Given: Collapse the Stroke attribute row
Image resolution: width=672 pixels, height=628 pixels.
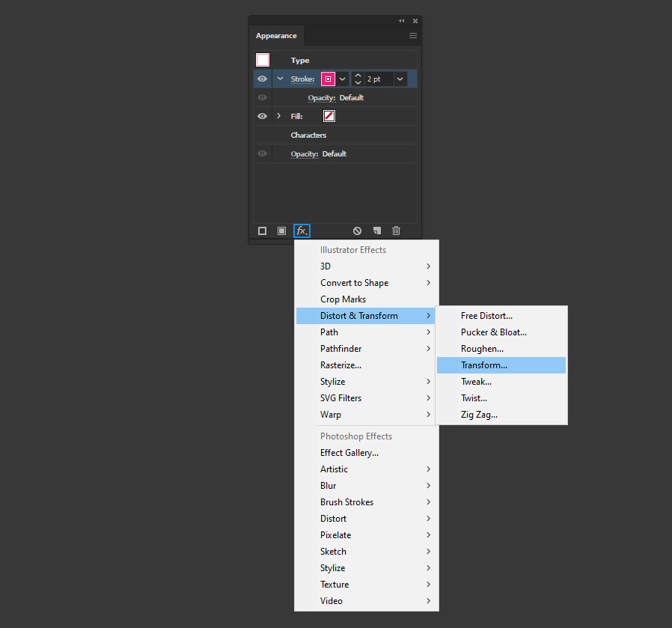Looking at the screenshot, I should 281,79.
